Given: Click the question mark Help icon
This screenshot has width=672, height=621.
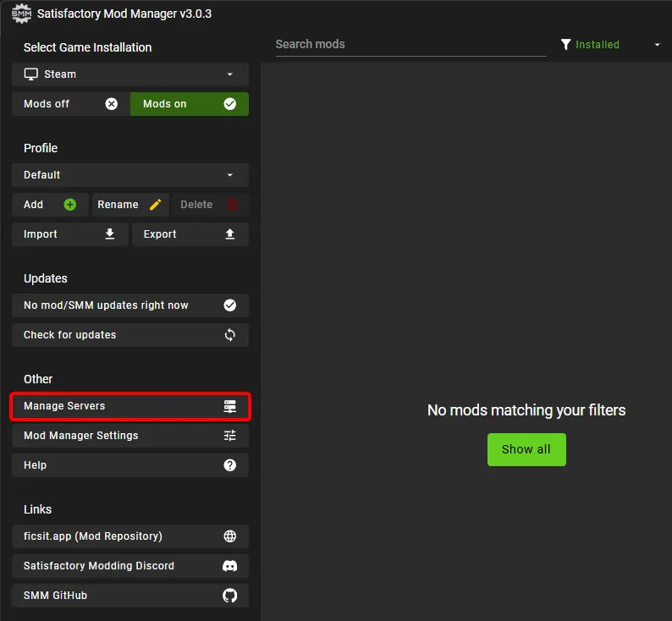Looking at the screenshot, I should (x=229, y=465).
